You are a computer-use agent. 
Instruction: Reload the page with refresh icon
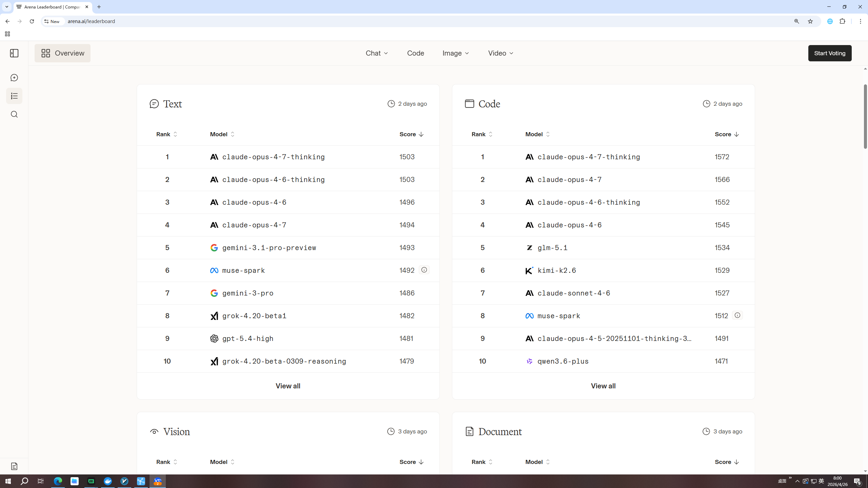[x=32, y=21]
